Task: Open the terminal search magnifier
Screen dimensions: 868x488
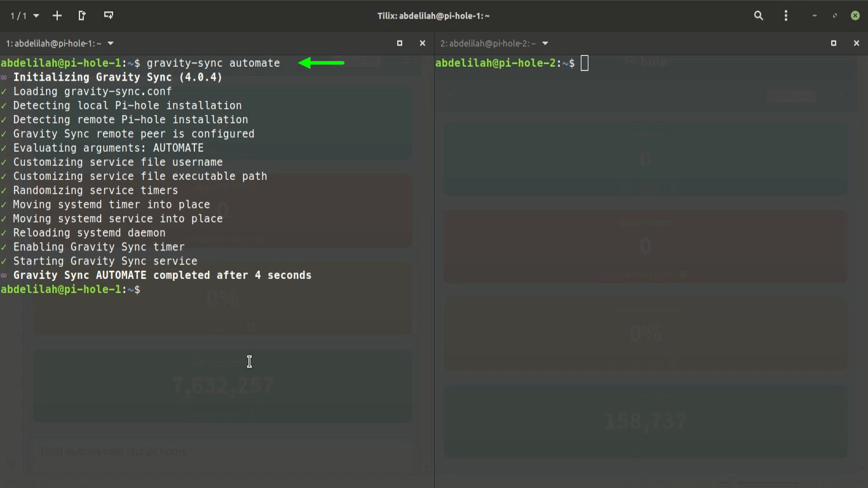Action: click(758, 15)
